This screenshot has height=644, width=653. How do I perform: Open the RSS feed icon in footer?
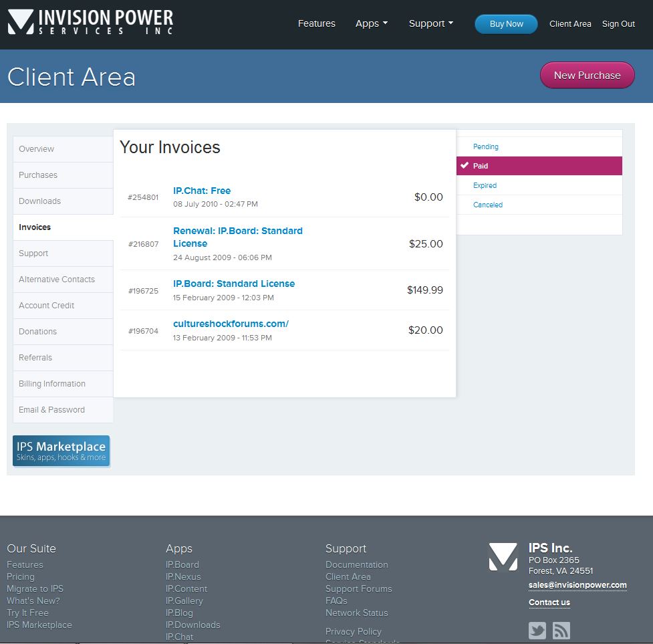pos(561,630)
